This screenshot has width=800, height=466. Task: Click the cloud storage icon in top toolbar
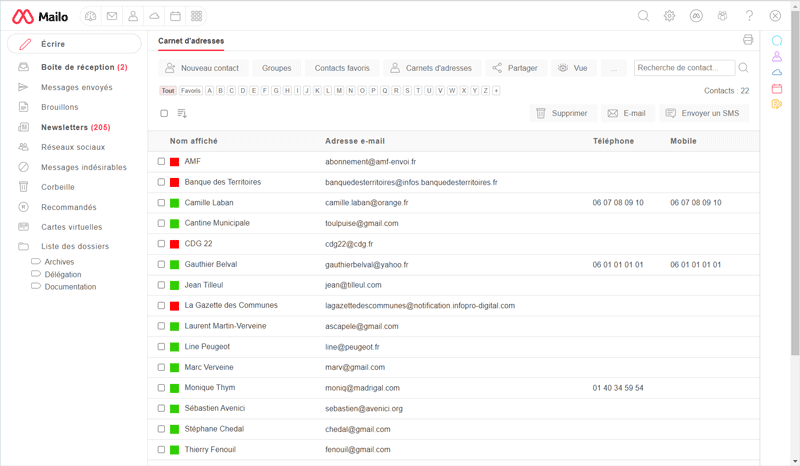(154, 16)
